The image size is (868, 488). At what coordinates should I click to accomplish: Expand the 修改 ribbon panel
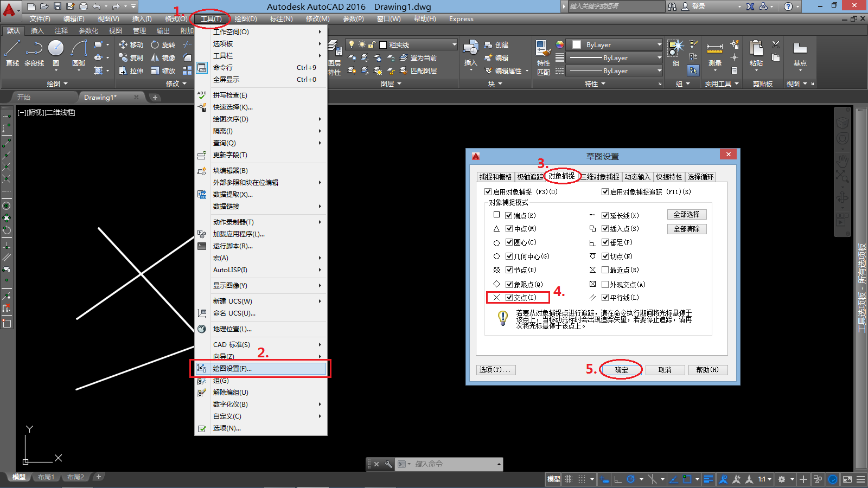click(176, 84)
